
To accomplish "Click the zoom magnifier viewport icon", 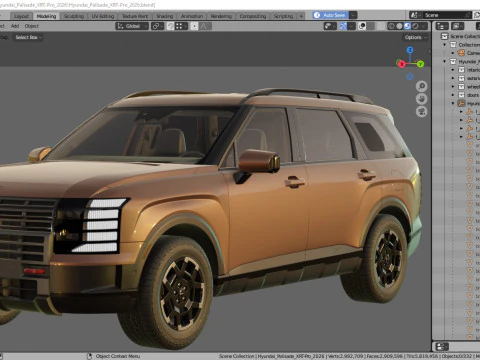I will tap(422, 86).
